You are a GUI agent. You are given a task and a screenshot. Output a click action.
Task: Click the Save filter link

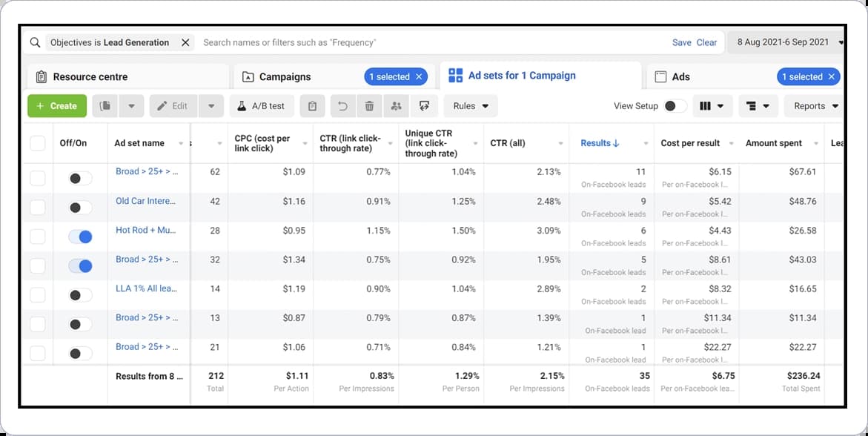pos(681,43)
